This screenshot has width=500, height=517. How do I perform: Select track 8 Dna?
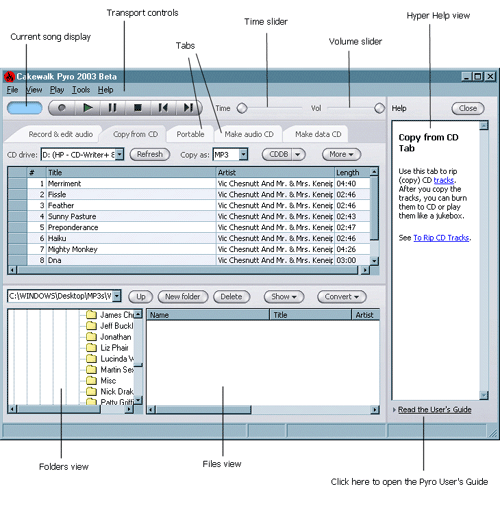pyautogui.click(x=189, y=260)
